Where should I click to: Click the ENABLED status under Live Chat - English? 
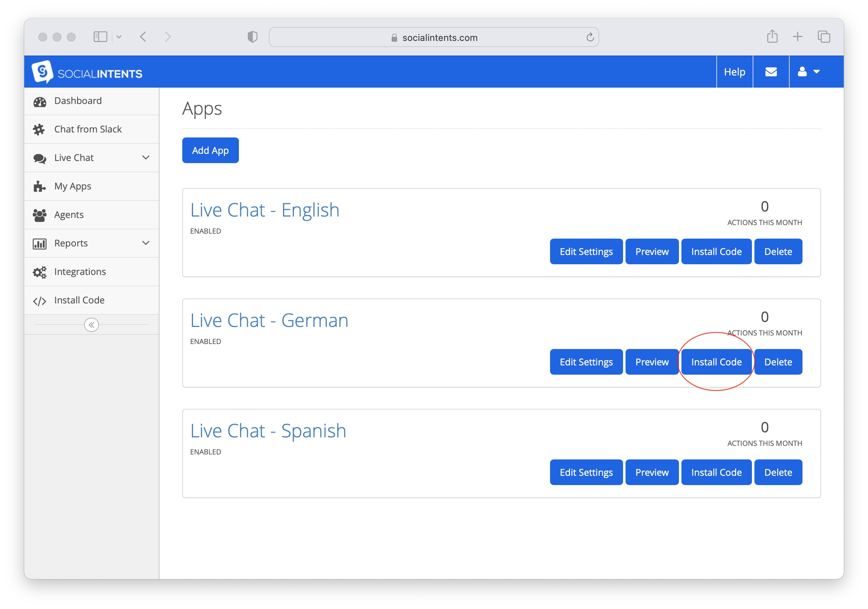(206, 231)
